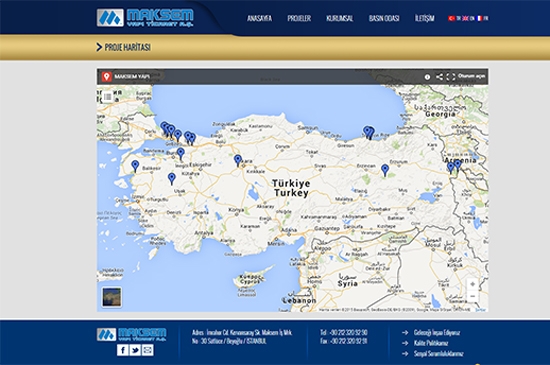Click the map share icon
This screenshot has height=365, width=550.
439,76
